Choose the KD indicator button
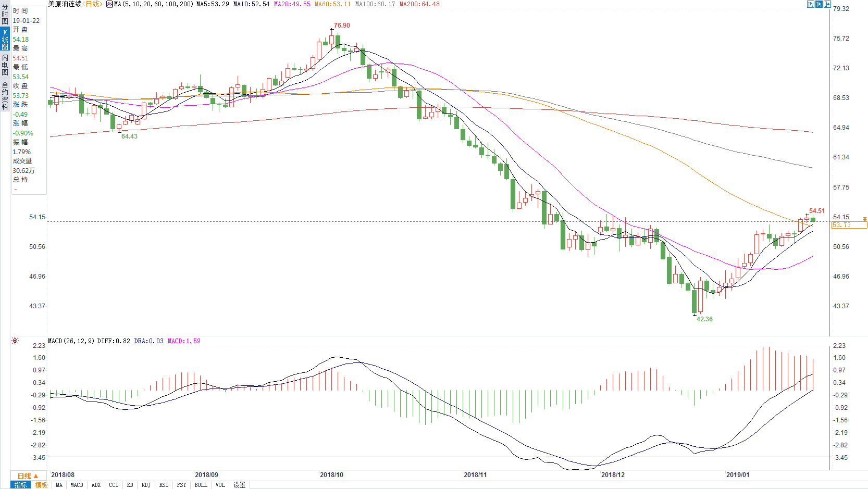 pyautogui.click(x=130, y=485)
